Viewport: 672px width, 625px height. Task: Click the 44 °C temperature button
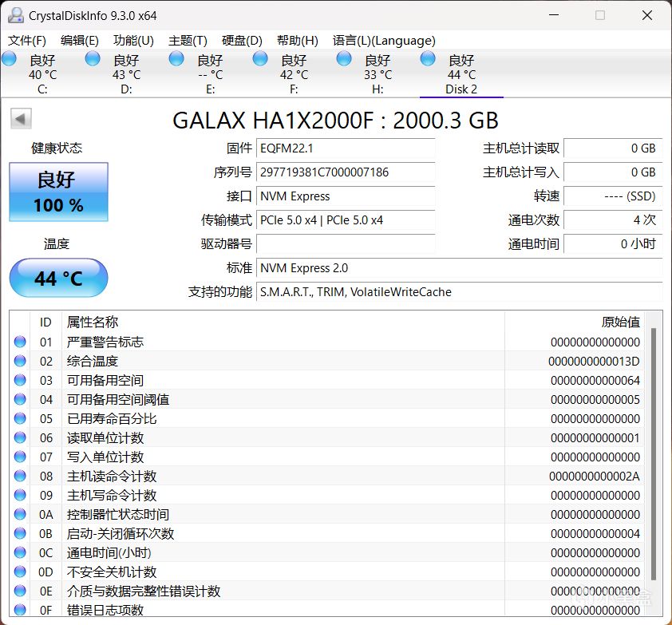click(59, 278)
